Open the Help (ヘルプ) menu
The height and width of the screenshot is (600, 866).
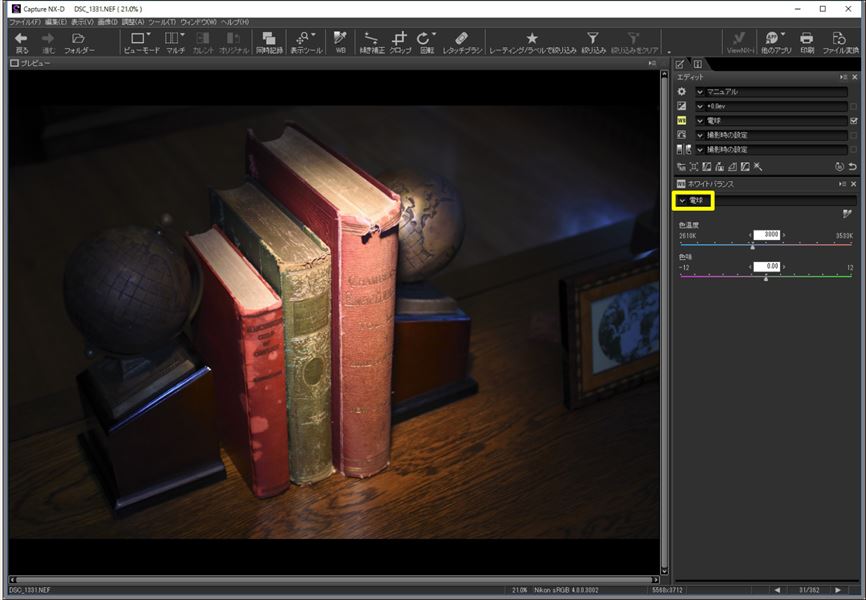tap(235, 22)
